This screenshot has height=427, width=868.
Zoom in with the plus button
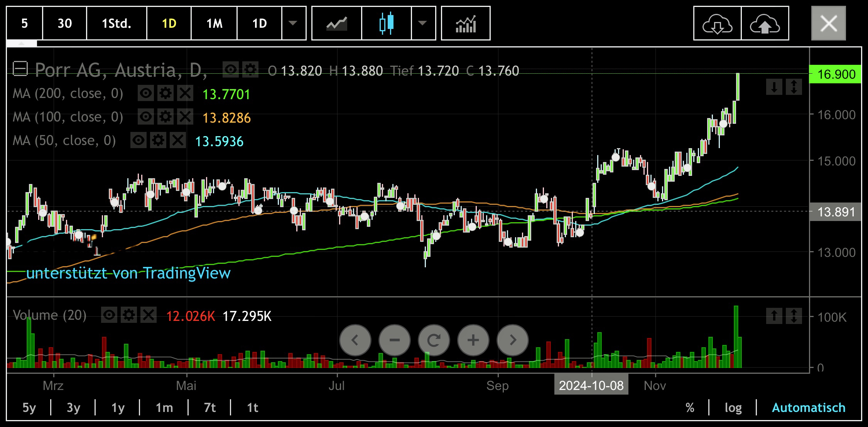tap(473, 340)
